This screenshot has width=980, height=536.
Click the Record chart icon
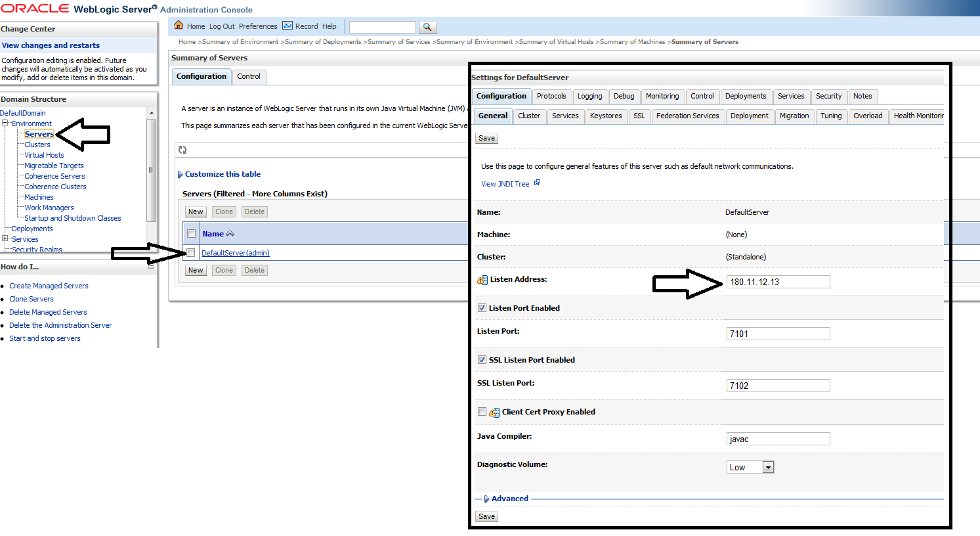(288, 26)
